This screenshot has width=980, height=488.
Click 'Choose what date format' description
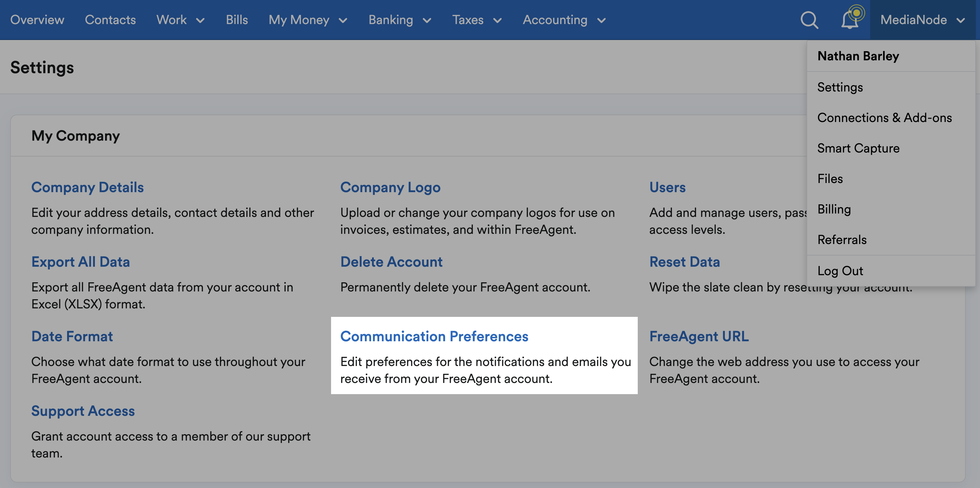coord(168,370)
